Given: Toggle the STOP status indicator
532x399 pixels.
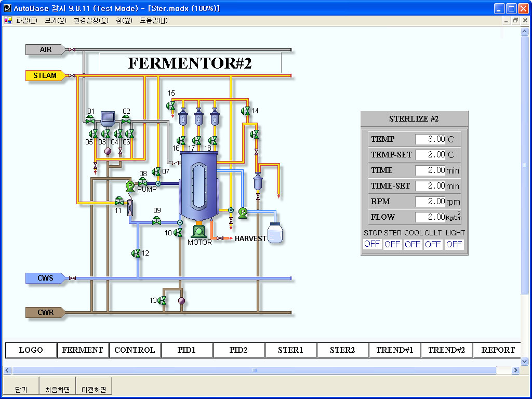Looking at the screenshot, I should [x=372, y=244].
